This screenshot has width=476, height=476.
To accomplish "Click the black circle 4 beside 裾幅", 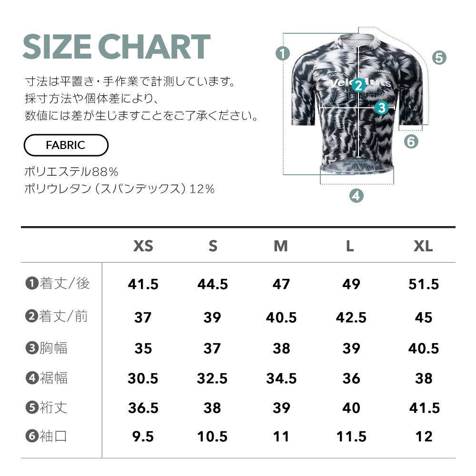I will 32,378.
